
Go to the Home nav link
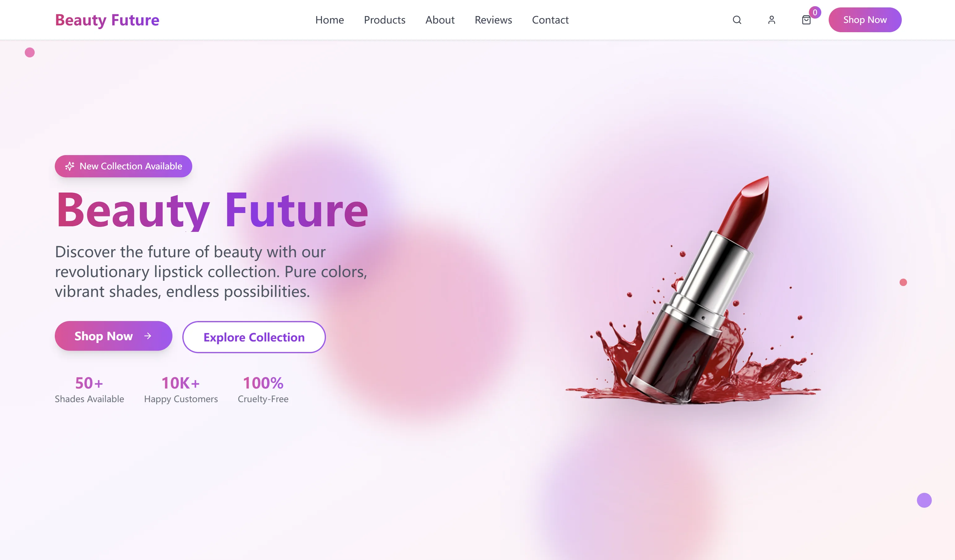[x=329, y=20]
